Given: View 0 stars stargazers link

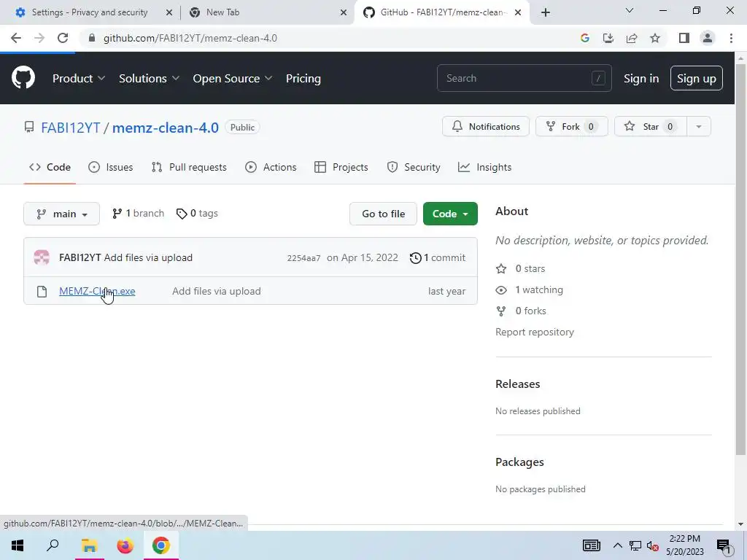Looking at the screenshot, I should coord(520,268).
